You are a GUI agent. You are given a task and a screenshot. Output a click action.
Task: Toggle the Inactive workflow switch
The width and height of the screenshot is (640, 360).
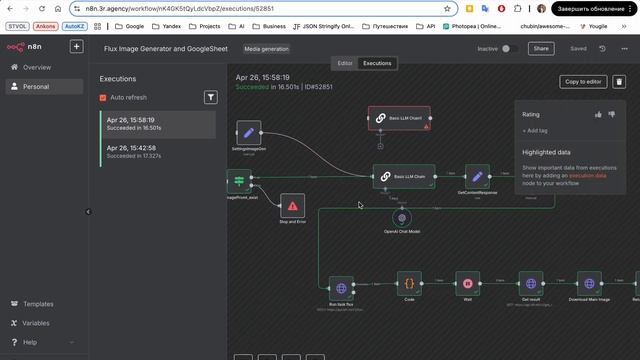pyautogui.click(x=509, y=49)
